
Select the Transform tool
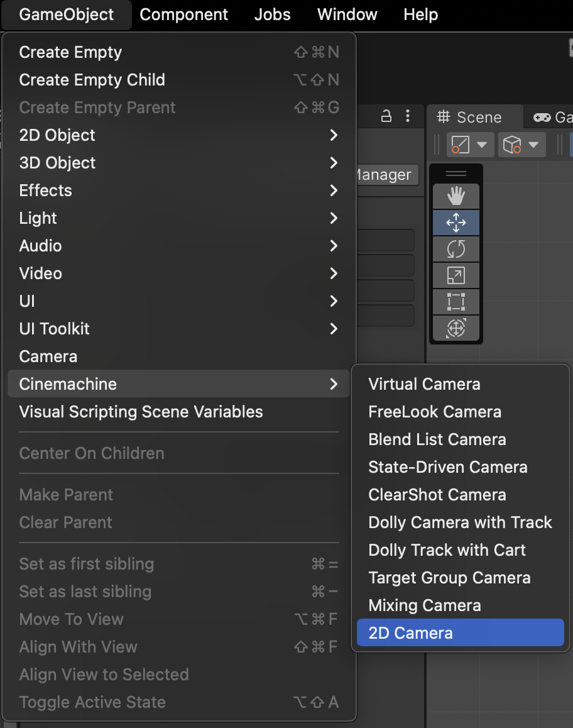456,328
